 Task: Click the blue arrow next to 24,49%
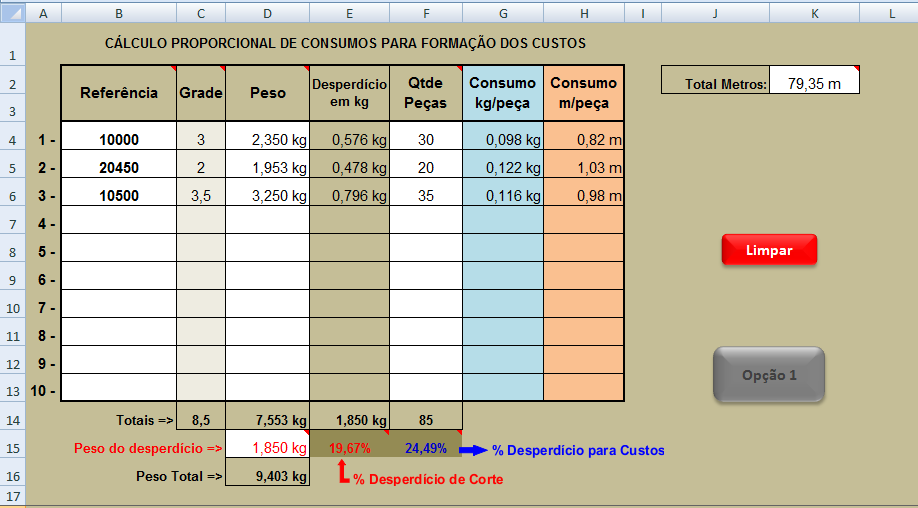coord(472,450)
